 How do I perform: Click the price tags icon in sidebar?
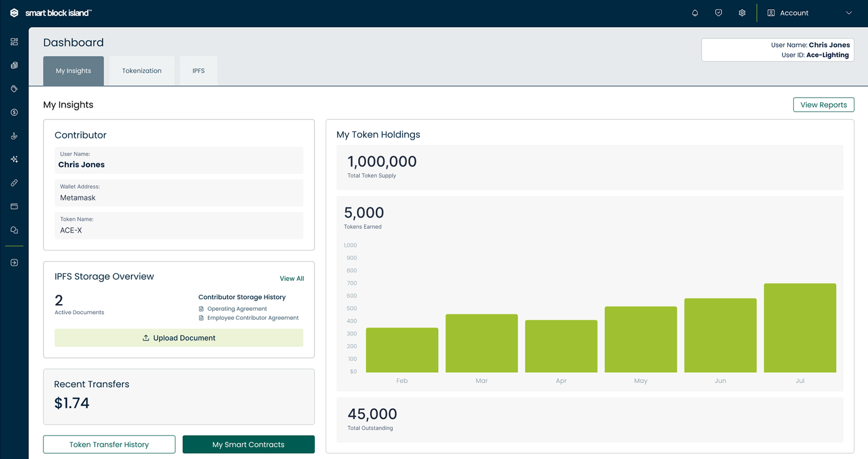(14, 89)
